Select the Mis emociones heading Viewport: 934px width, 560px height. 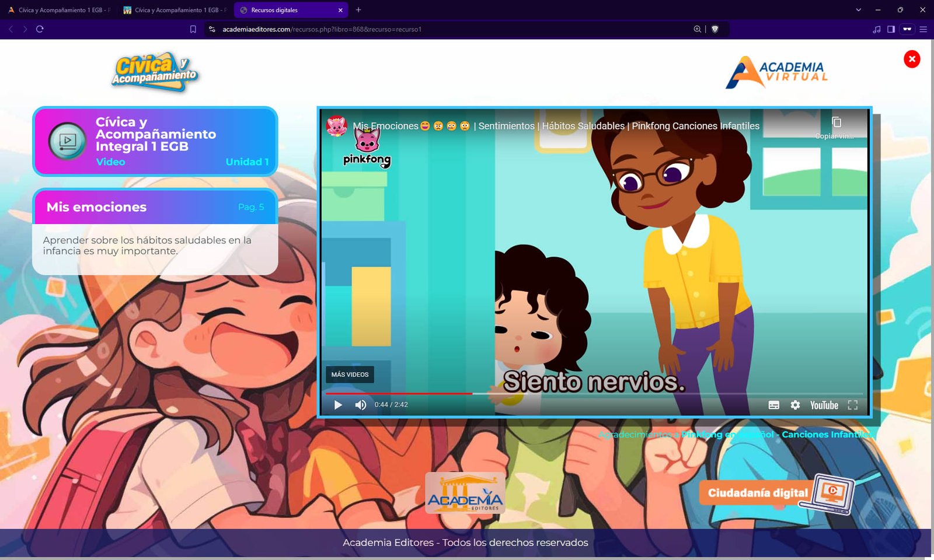(97, 207)
